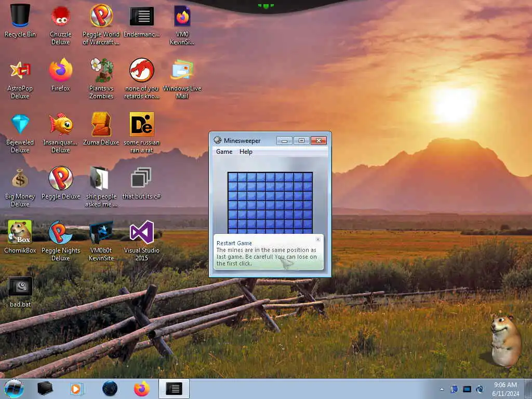
Task: Click the flag notification tray icon
Action: click(454, 389)
